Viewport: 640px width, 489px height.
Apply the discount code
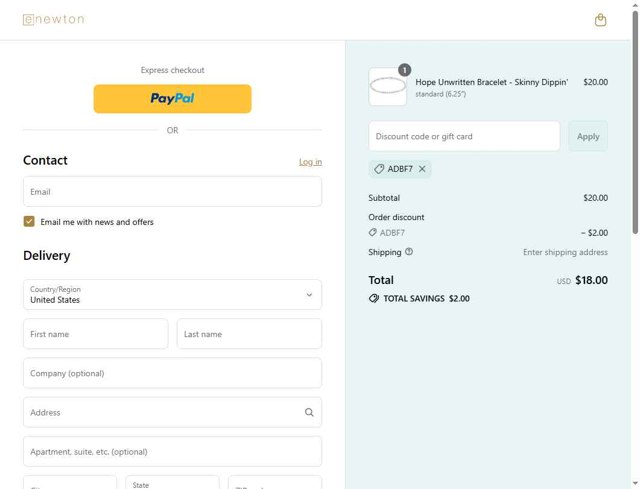[x=588, y=136]
